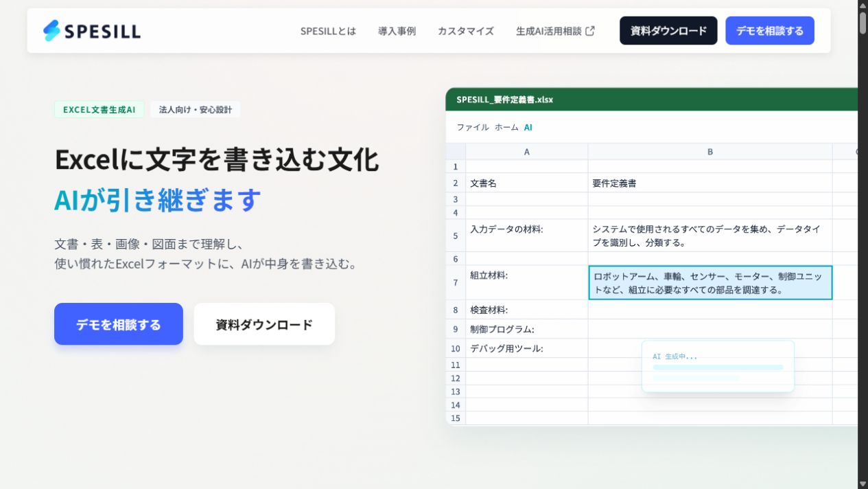Select column A header

[x=526, y=152]
